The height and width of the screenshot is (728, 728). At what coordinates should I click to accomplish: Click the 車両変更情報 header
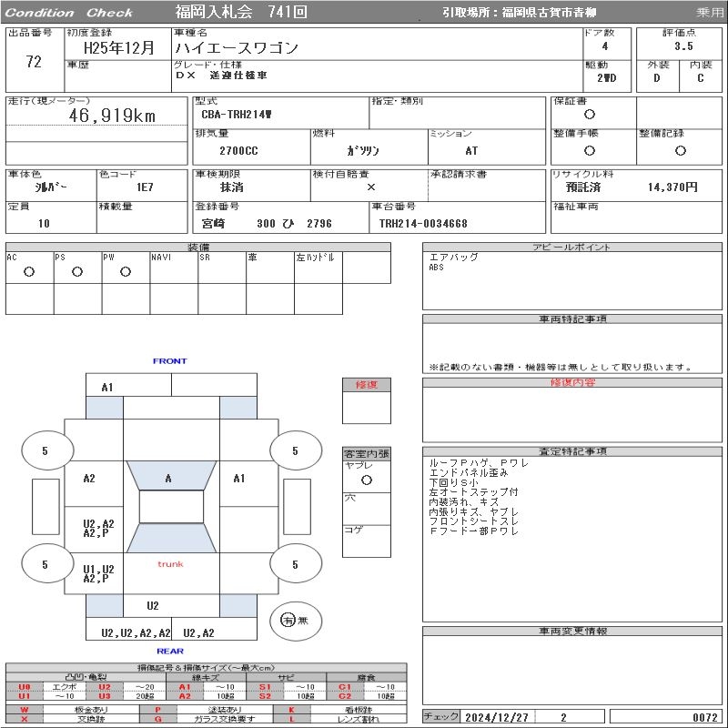(572, 631)
